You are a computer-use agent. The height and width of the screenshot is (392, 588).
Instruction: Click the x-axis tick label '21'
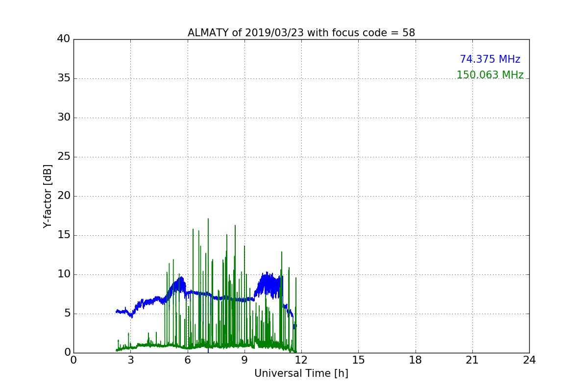pyautogui.click(x=472, y=360)
